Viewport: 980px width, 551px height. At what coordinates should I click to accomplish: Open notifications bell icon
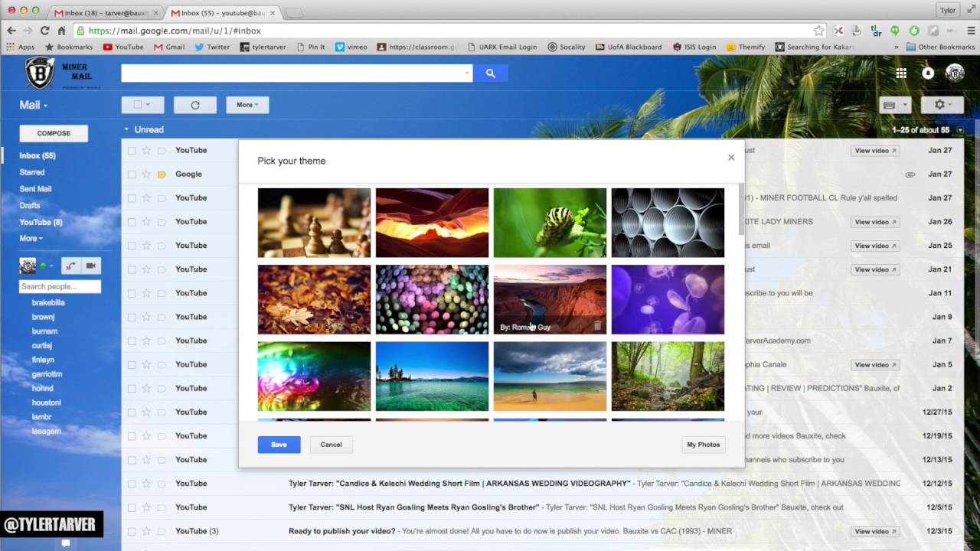[x=928, y=73]
